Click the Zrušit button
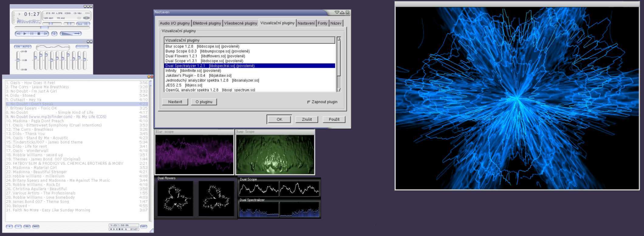The width and height of the screenshot is (644, 236). pos(307,120)
